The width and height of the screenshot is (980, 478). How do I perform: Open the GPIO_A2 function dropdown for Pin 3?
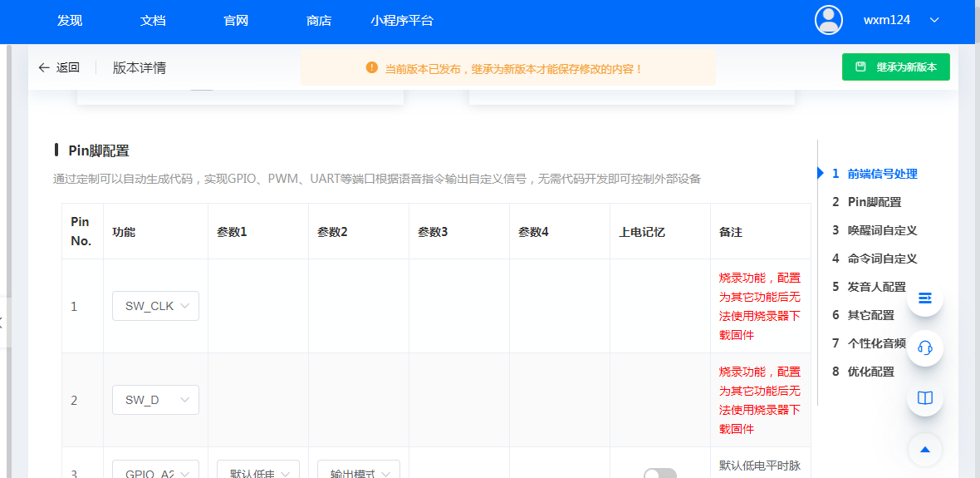tap(155, 469)
